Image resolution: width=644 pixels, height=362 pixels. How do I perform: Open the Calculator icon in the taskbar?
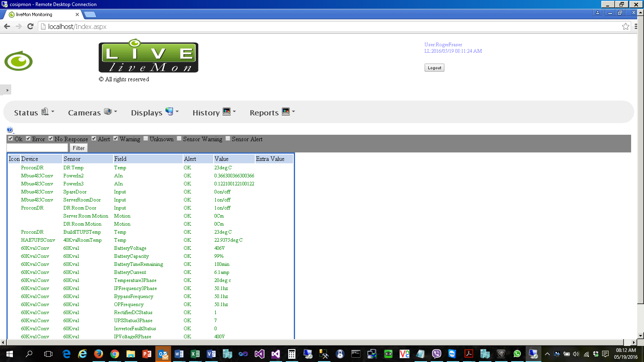tap(292, 354)
